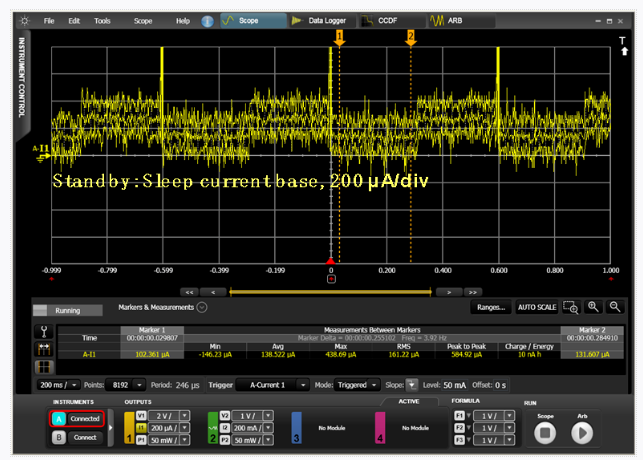
Task: Open the Help menu
Action: click(x=183, y=21)
